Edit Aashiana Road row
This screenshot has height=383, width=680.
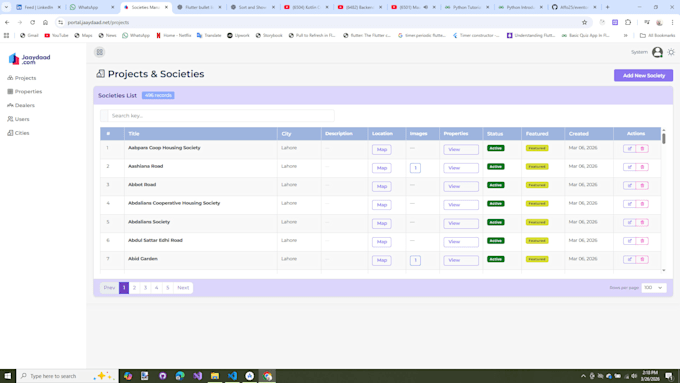tap(629, 167)
